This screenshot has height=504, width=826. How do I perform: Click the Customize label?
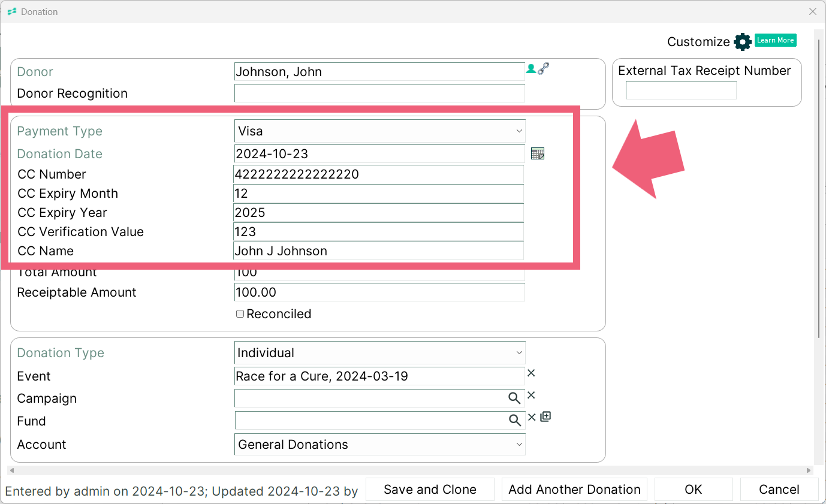(698, 42)
